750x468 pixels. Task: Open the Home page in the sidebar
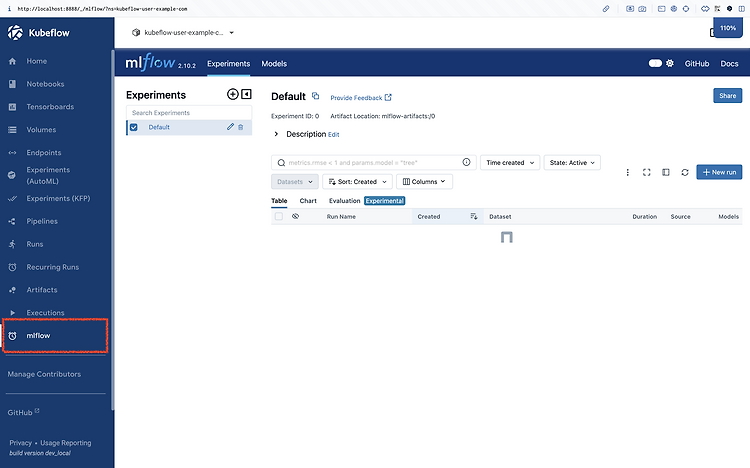(x=36, y=61)
